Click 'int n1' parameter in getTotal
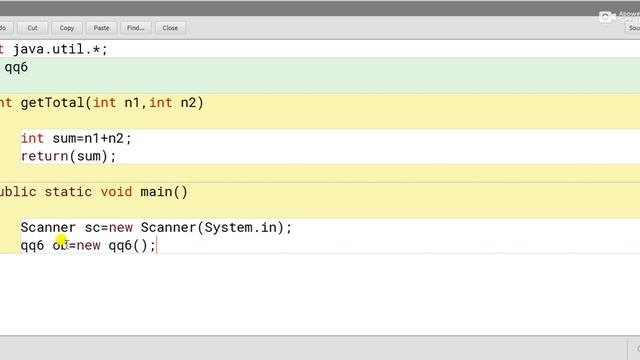The height and width of the screenshot is (360, 640). click(x=116, y=103)
